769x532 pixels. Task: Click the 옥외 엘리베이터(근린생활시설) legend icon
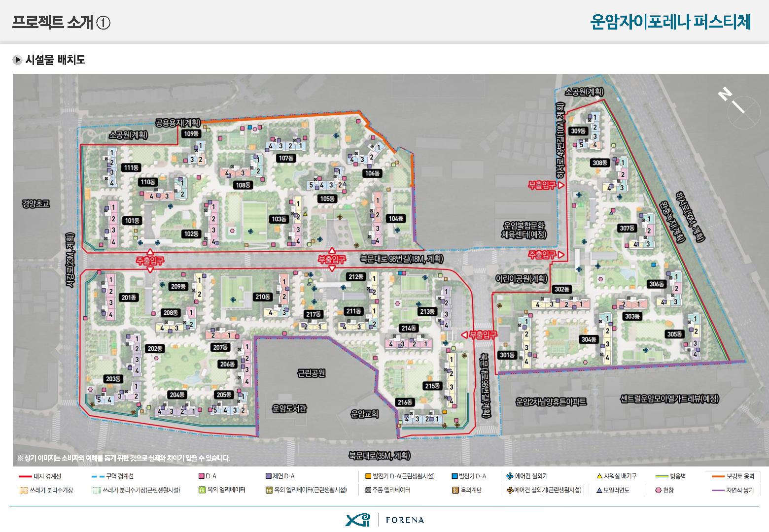click(268, 490)
